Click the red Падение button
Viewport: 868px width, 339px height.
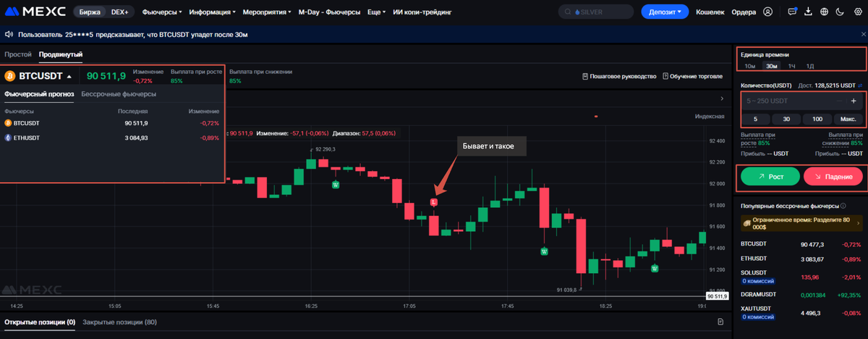(833, 176)
